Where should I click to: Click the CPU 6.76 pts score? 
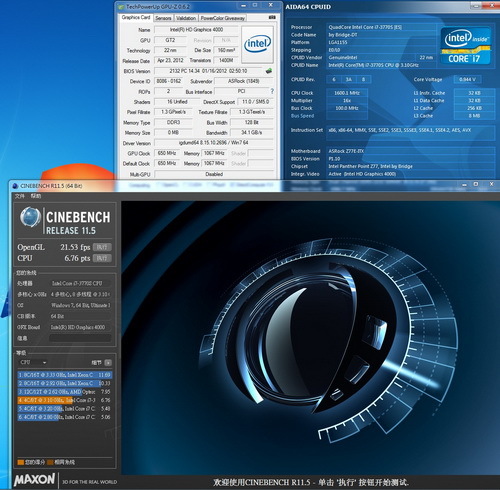click(x=77, y=258)
